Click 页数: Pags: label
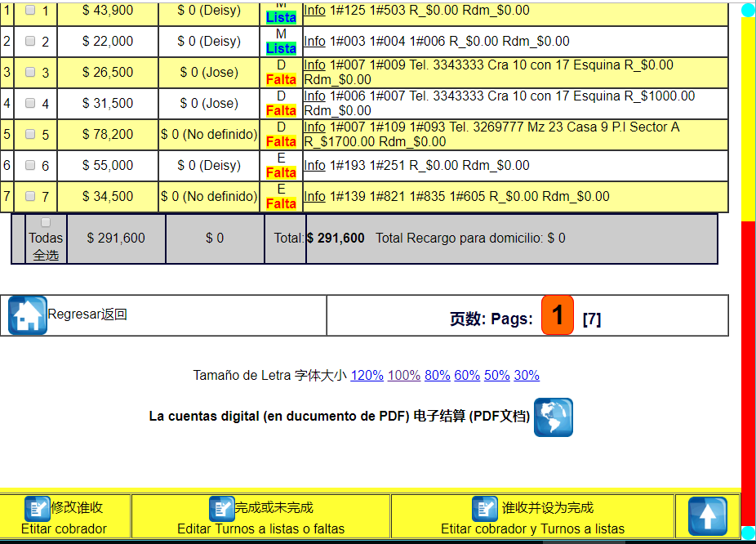The height and width of the screenshot is (544, 756). click(x=491, y=319)
